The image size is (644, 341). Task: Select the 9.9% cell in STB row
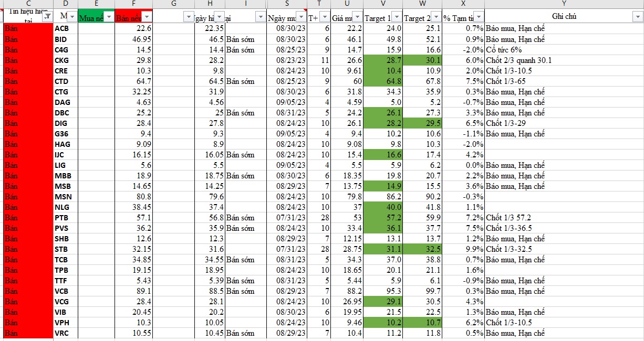click(463, 249)
